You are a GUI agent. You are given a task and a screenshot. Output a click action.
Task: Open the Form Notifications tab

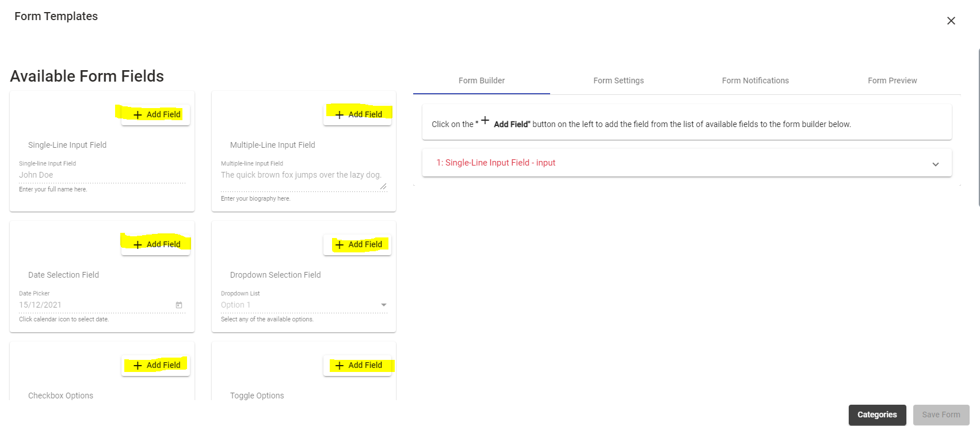point(755,80)
